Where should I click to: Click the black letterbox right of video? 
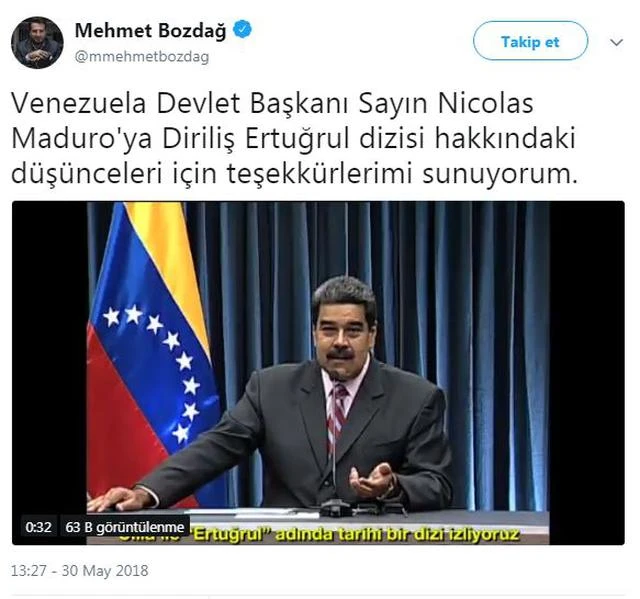point(587,373)
